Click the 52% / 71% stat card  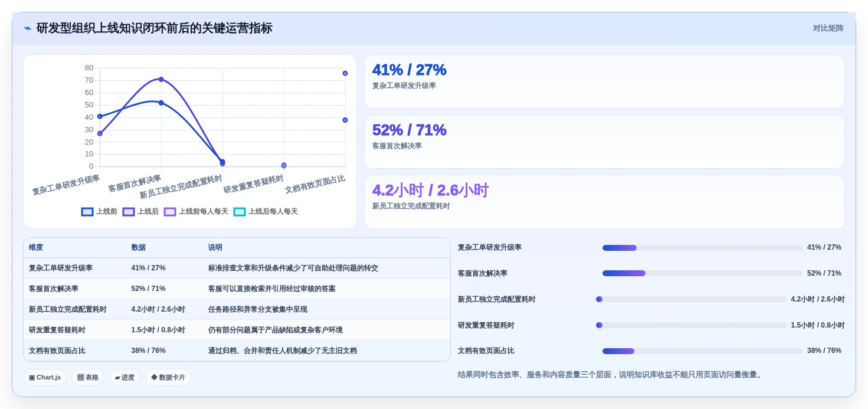pos(604,142)
